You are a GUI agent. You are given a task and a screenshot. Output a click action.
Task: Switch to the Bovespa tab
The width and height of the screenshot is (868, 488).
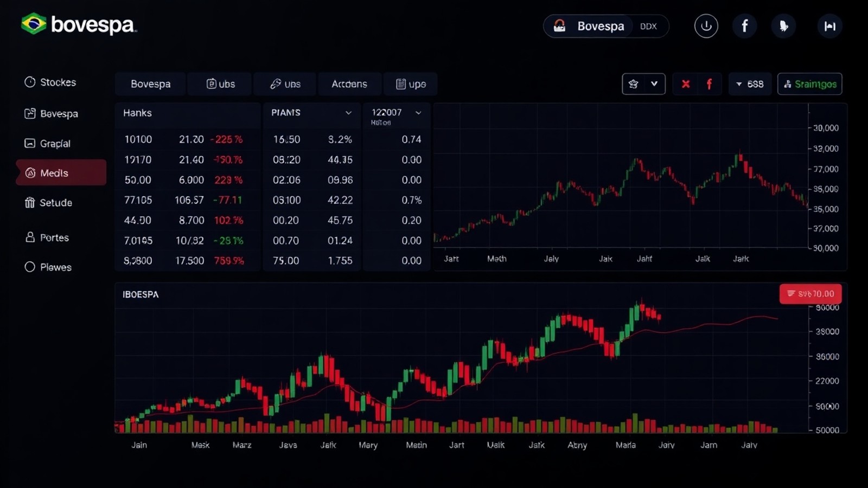[150, 84]
